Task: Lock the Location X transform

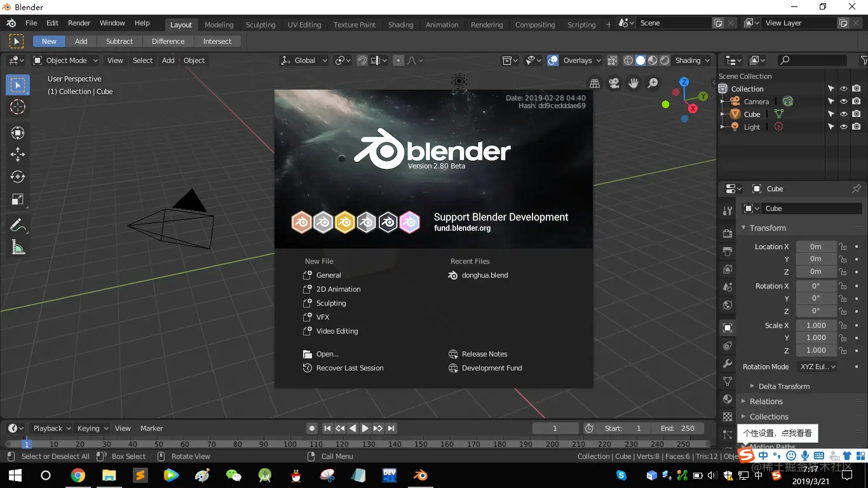Action: coord(843,247)
